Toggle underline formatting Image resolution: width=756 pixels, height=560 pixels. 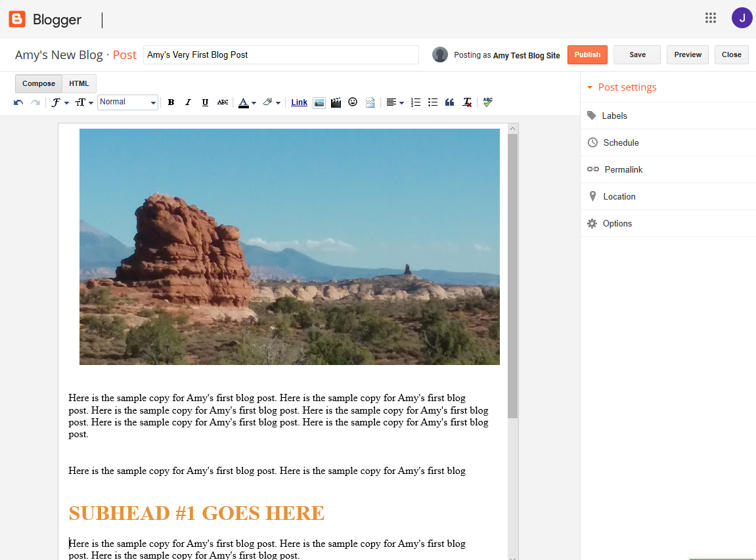[205, 102]
